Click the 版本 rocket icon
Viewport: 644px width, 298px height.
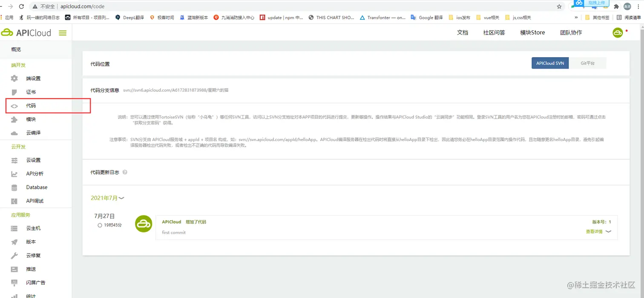point(14,242)
